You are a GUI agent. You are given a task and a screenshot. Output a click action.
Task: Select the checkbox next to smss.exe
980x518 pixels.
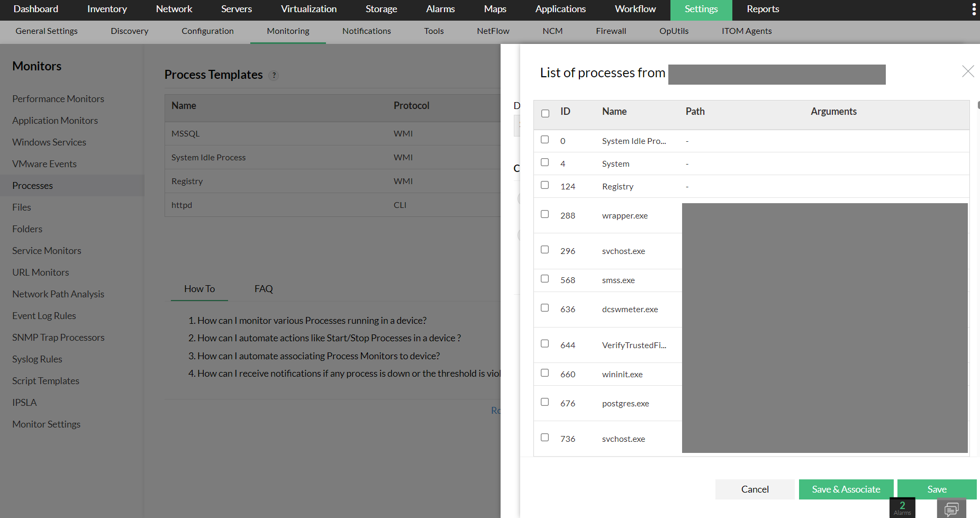coord(545,278)
